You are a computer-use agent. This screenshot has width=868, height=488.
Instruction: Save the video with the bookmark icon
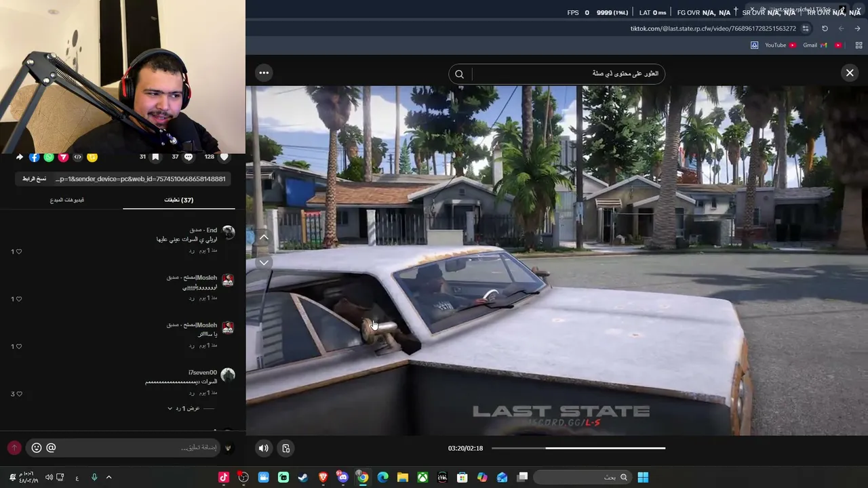(155, 157)
